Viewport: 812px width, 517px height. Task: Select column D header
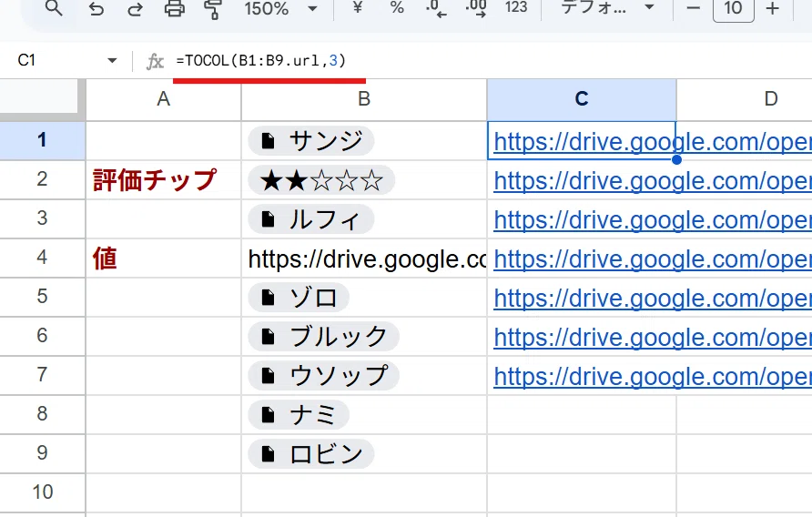pos(744,99)
